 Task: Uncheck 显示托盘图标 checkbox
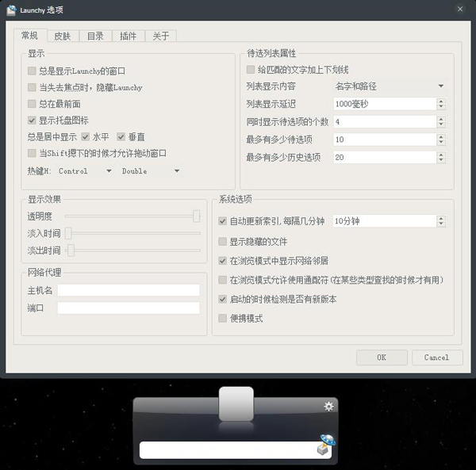point(32,120)
